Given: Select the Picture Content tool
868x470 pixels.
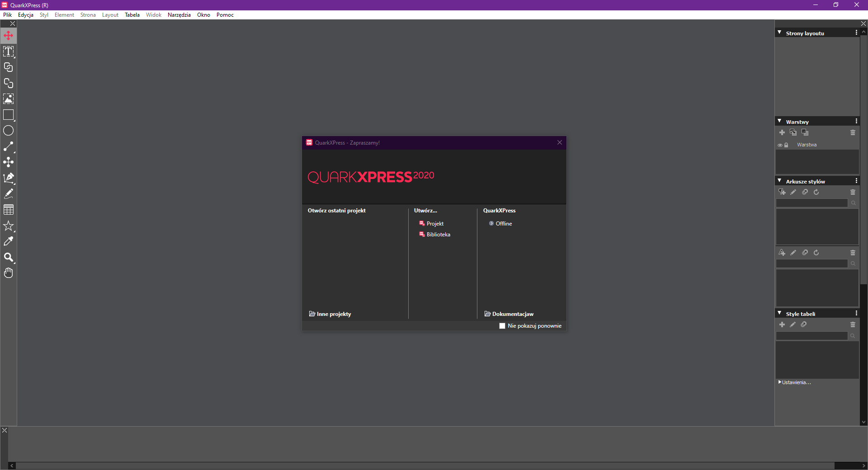Looking at the screenshot, I should click(9, 99).
